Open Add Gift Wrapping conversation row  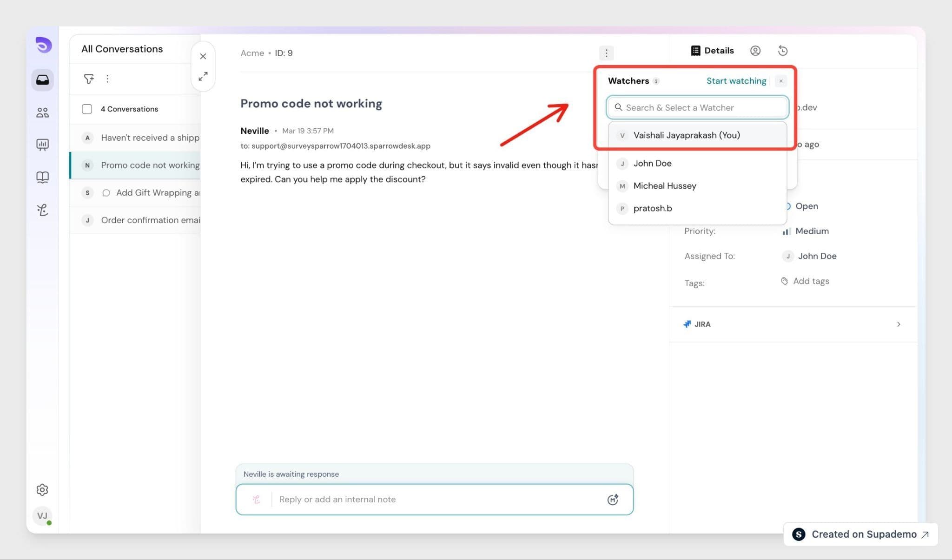tap(135, 192)
